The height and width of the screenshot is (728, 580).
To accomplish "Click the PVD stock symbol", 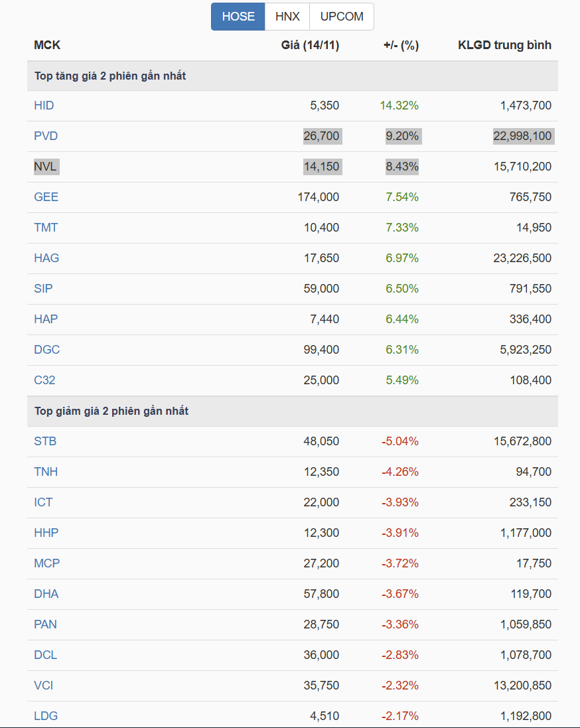I will pyautogui.click(x=46, y=136).
